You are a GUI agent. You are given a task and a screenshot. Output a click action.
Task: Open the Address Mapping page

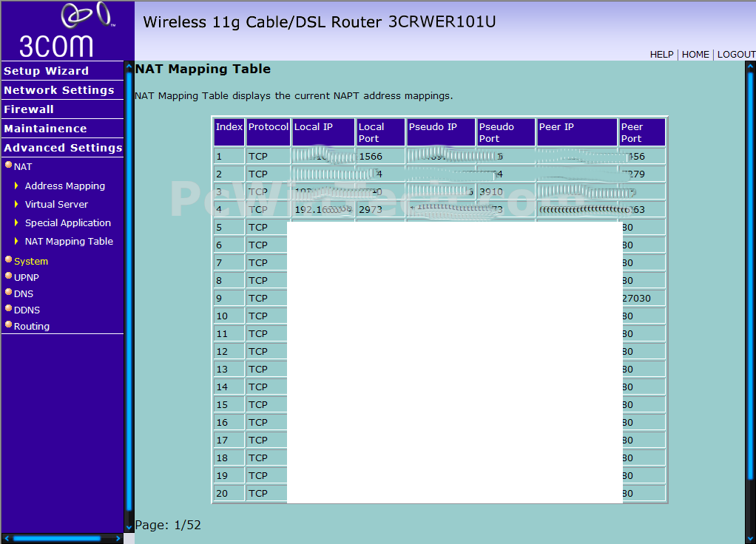[x=64, y=186]
